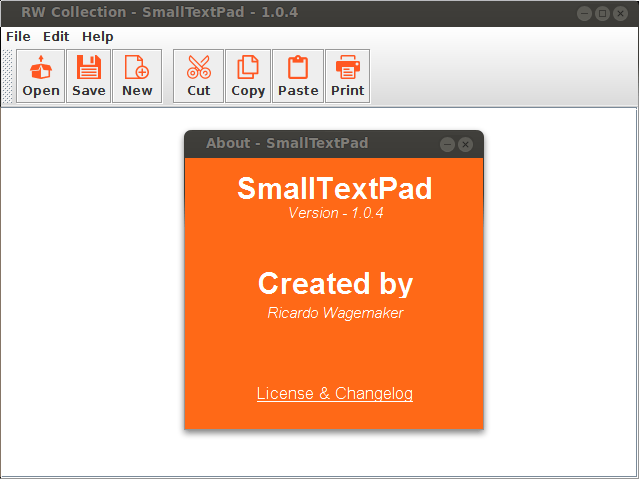Minimize the About - SmallTextPad dialog

[447, 144]
